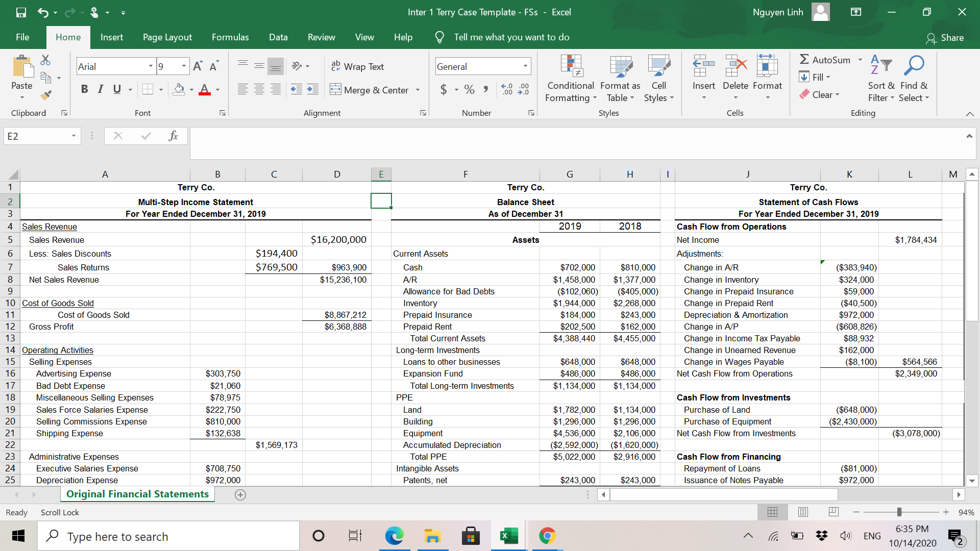Open the Review ribbon tab
Image resolution: width=980 pixels, height=551 pixels.
pos(321,37)
